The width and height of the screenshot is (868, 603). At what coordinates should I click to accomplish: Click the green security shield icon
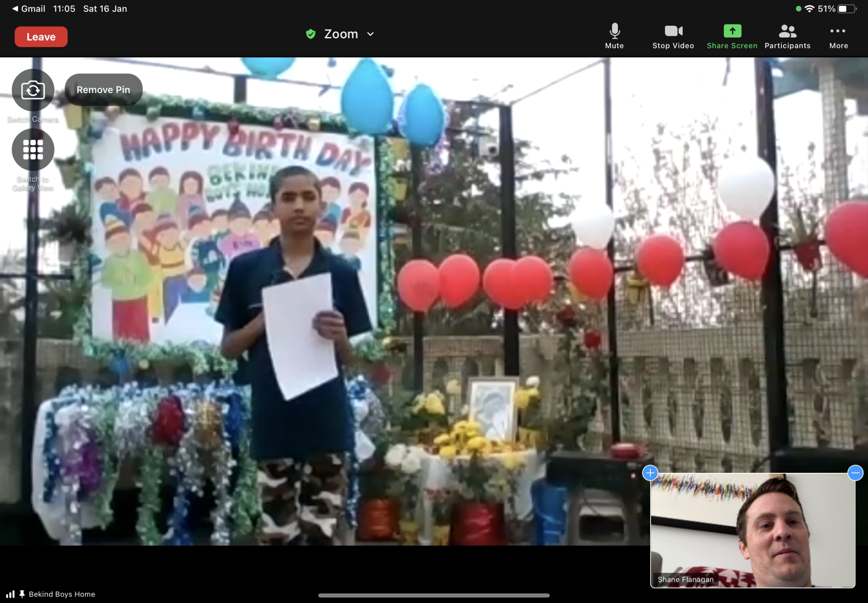pos(311,34)
